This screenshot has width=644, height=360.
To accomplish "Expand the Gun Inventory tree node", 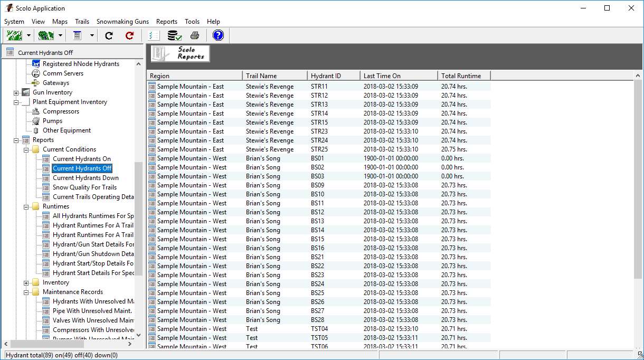I will click(x=16, y=92).
